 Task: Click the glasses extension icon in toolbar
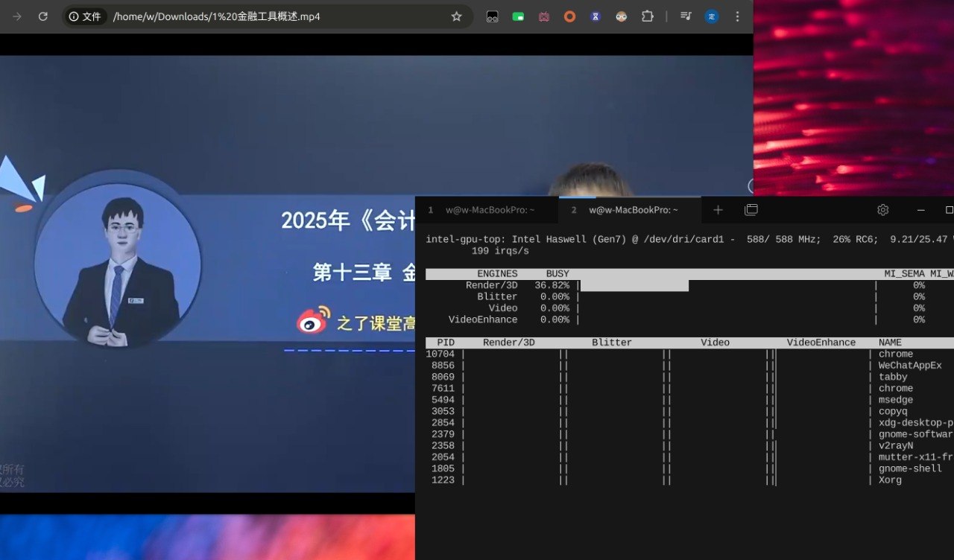click(492, 16)
